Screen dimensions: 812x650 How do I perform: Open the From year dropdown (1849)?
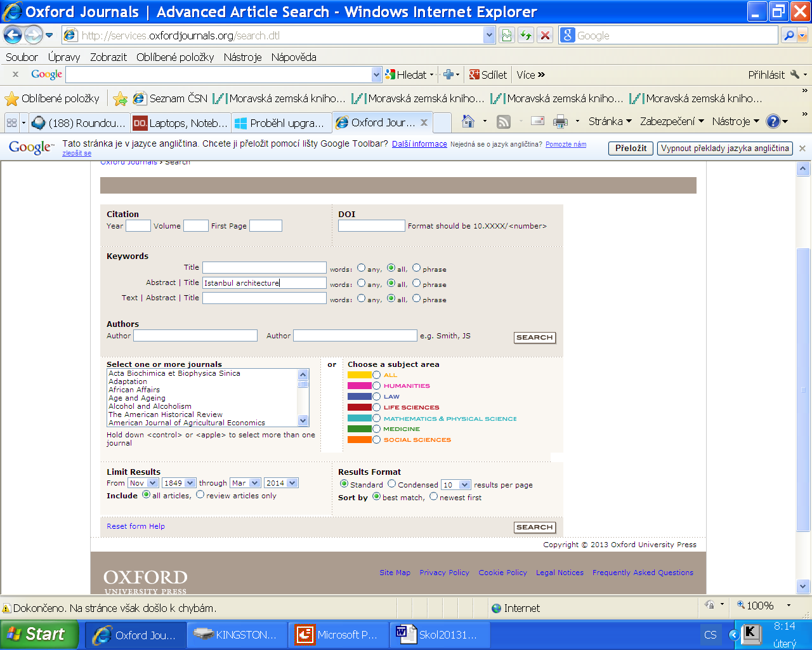[x=178, y=483]
